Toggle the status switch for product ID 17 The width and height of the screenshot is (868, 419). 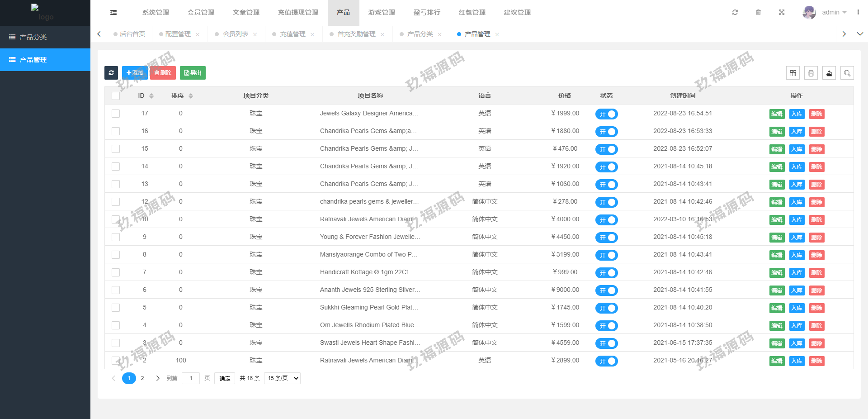606,114
